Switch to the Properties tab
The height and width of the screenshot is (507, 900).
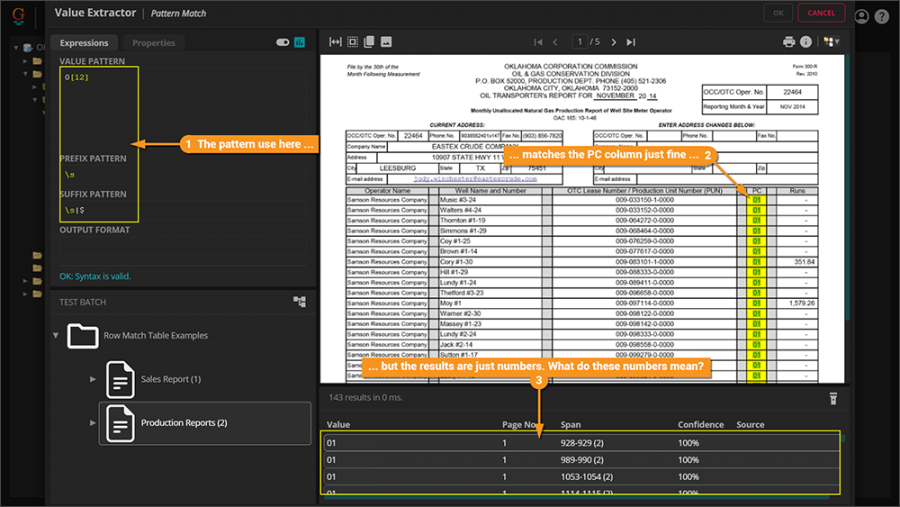tap(153, 43)
